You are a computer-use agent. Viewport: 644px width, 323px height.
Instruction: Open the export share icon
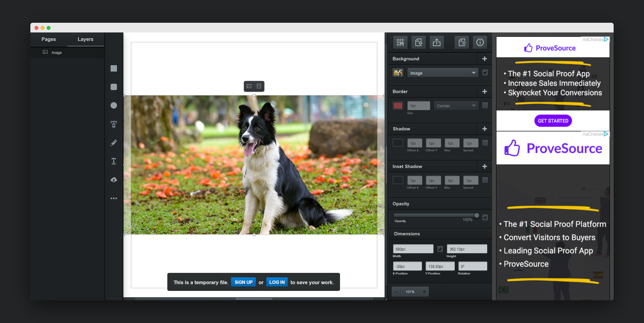tap(437, 42)
